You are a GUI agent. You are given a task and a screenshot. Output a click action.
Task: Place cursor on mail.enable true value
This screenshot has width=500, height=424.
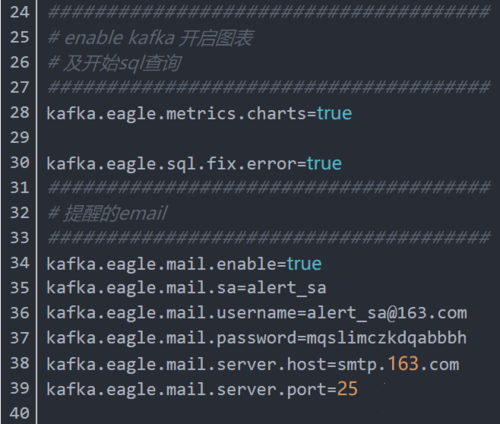click(x=304, y=264)
